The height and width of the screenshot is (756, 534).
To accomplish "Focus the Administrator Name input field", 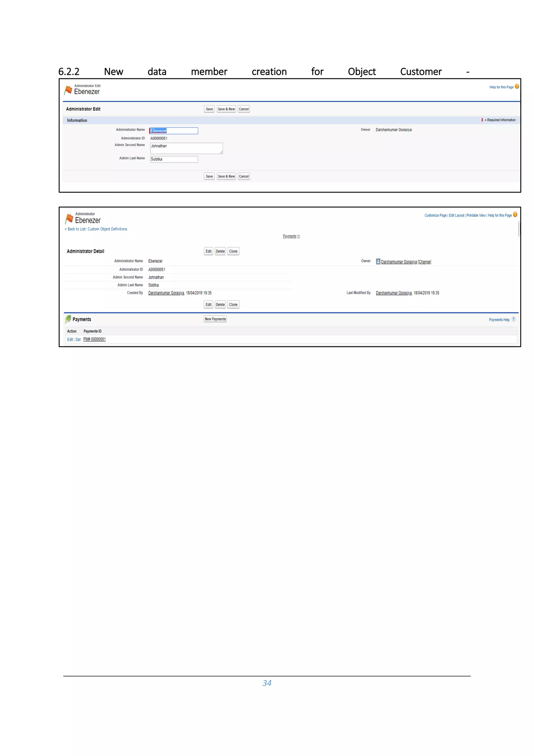I will (x=174, y=131).
